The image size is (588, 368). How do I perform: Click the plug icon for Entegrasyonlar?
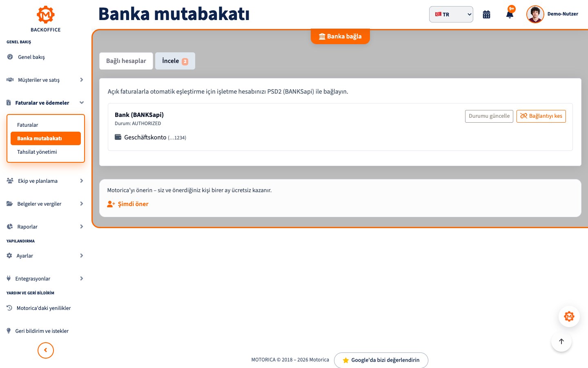point(9,278)
